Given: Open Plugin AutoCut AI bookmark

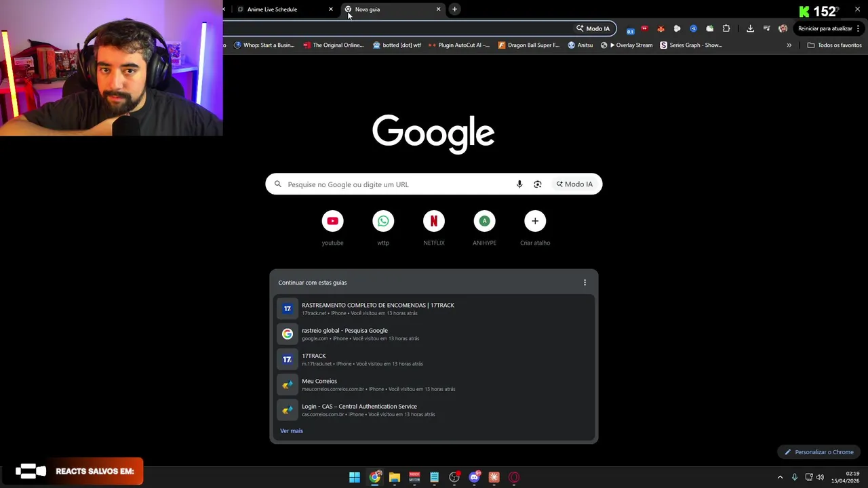Looking at the screenshot, I should click(x=459, y=45).
